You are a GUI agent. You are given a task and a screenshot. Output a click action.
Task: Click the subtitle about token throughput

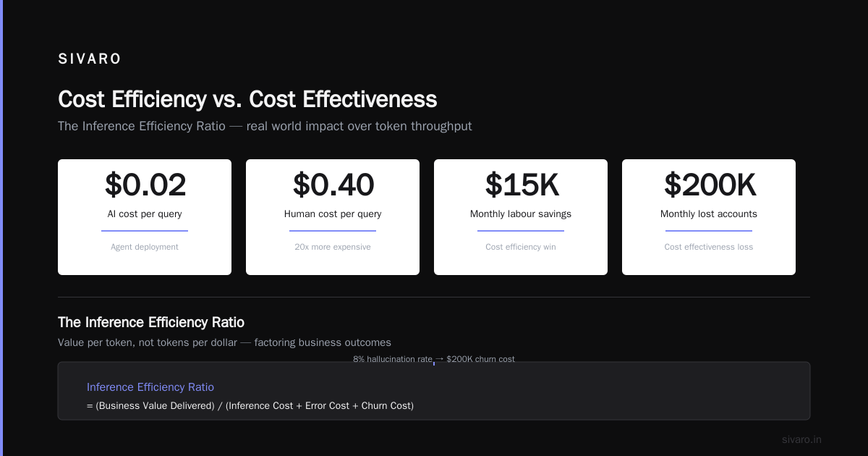point(265,126)
